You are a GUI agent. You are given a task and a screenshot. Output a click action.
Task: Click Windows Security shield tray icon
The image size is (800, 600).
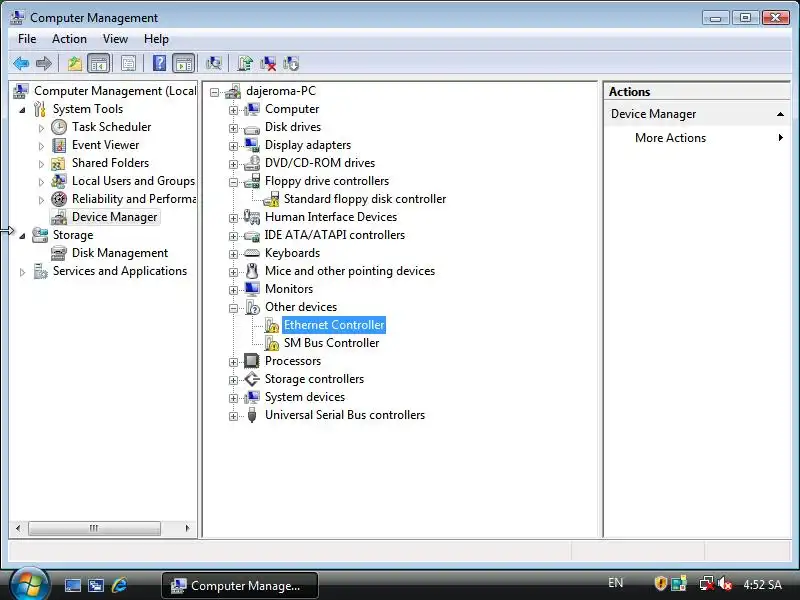coord(661,584)
